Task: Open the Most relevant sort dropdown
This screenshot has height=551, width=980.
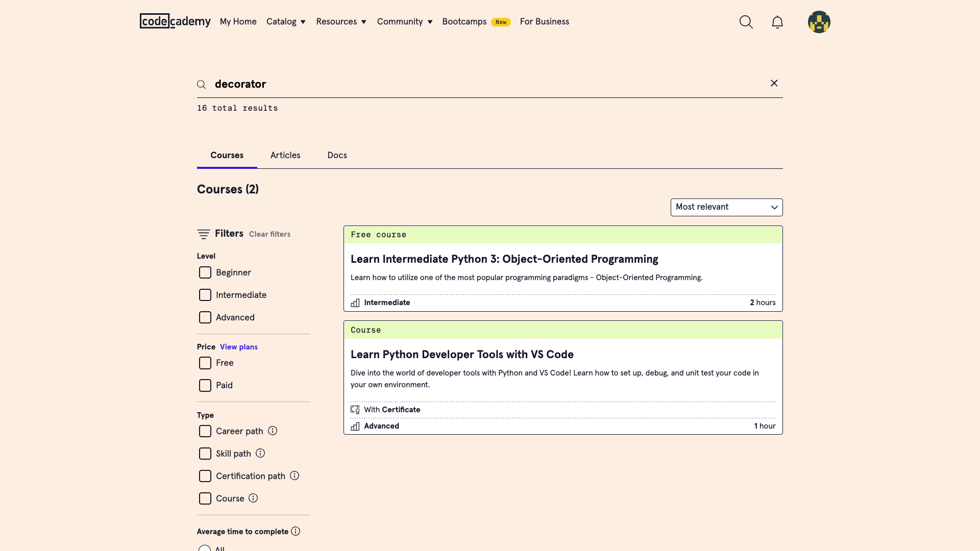Action: (x=726, y=207)
